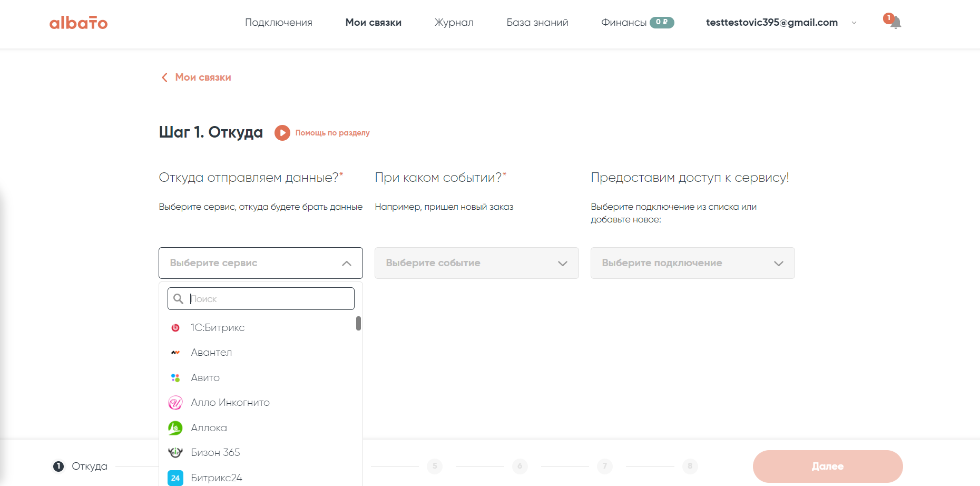
Task: Click the Бизон 365 service icon
Action: pyautogui.click(x=175, y=453)
